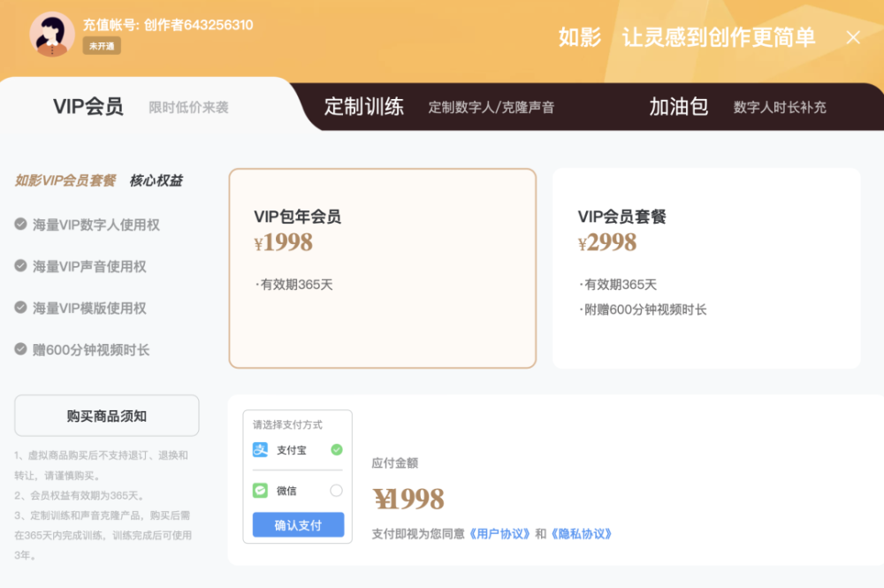Open the 加油包 tab
The image size is (884, 588).
679,107
